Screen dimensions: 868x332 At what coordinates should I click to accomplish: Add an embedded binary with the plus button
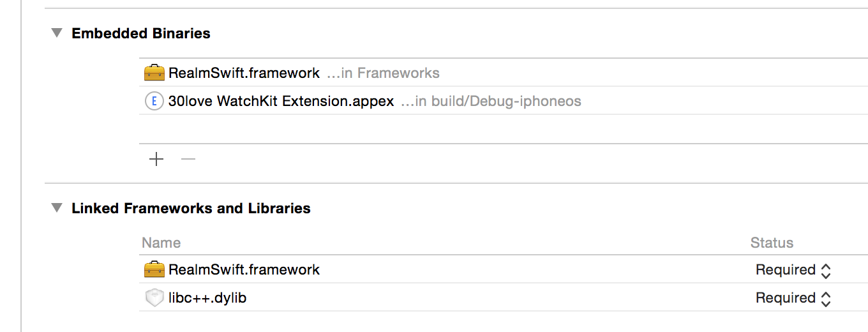point(156,159)
